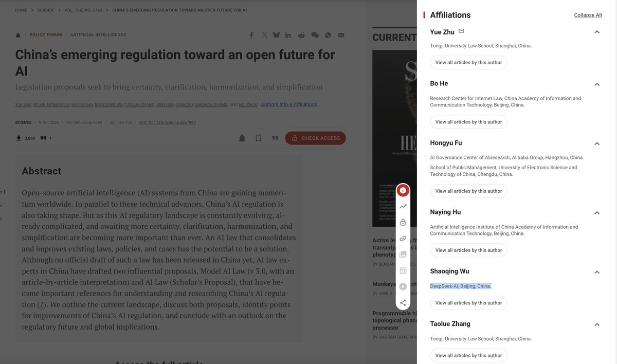Open the figures image icon
The width and height of the screenshot is (617, 364).
pos(403,254)
